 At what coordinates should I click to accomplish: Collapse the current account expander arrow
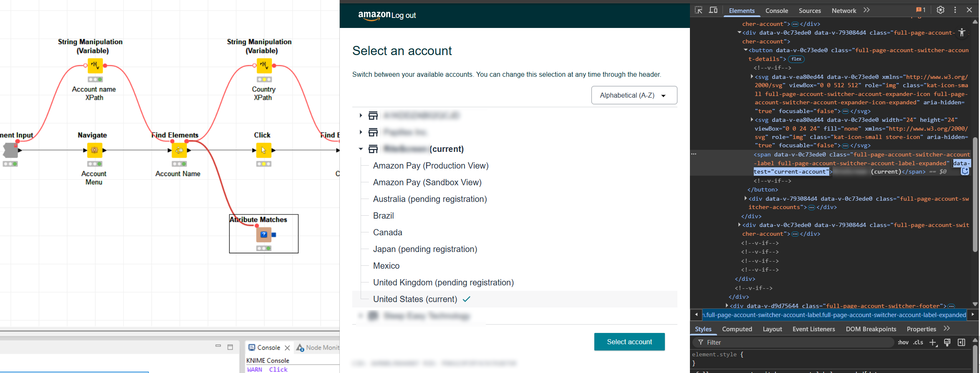361,149
